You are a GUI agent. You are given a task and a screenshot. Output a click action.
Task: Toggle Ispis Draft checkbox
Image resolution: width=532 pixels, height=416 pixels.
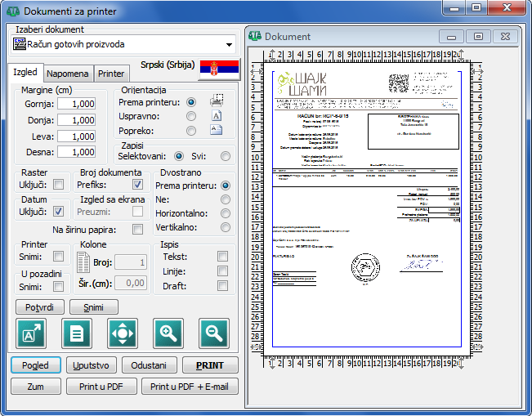(x=222, y=286)
